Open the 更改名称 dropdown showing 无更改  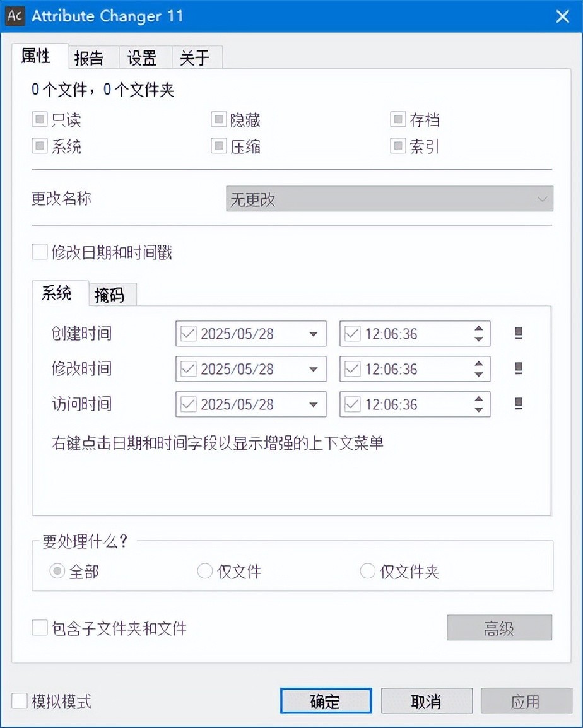pyautogui.click(x=389, y=199)
